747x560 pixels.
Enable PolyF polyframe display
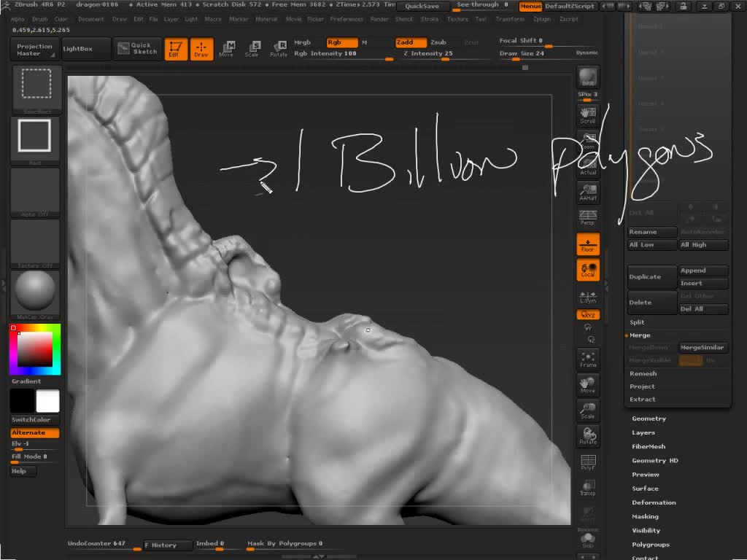(x=587, y=462)
